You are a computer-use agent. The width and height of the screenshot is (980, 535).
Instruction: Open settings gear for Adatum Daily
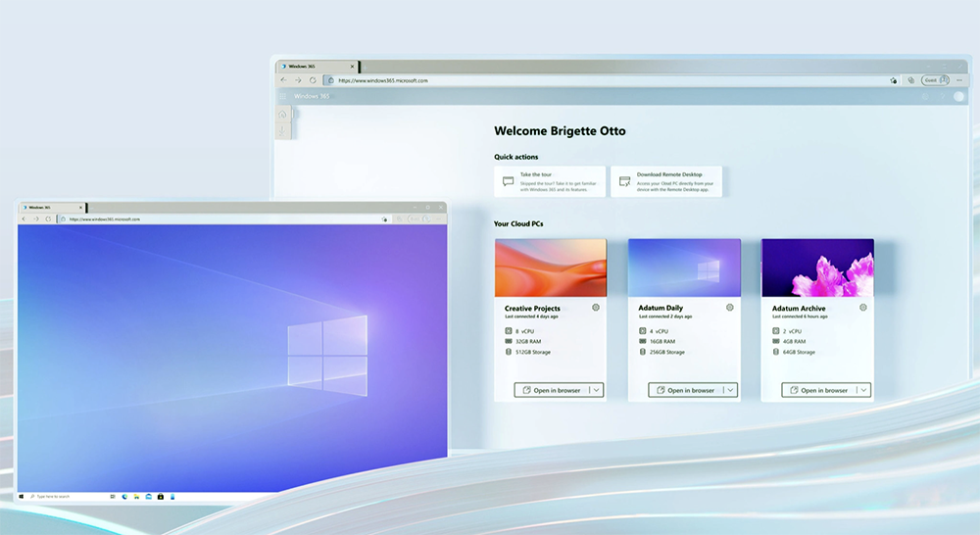point(729,307)
